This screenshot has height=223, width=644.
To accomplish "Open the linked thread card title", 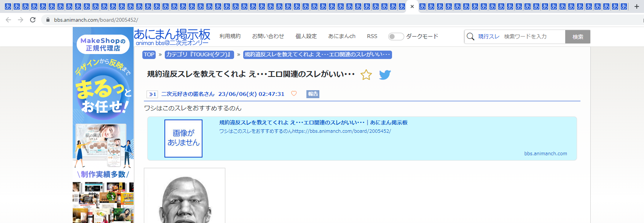I will coord(313,123).
